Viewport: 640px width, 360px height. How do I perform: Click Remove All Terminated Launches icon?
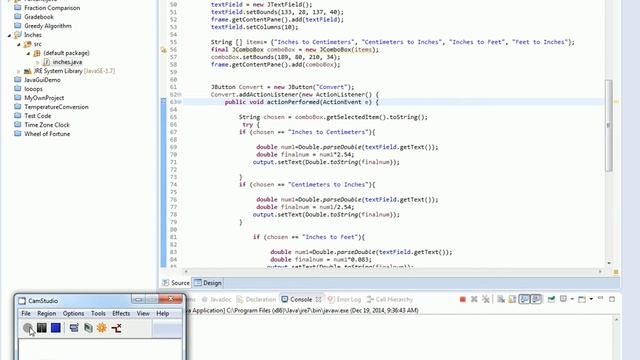coord(486,300)
